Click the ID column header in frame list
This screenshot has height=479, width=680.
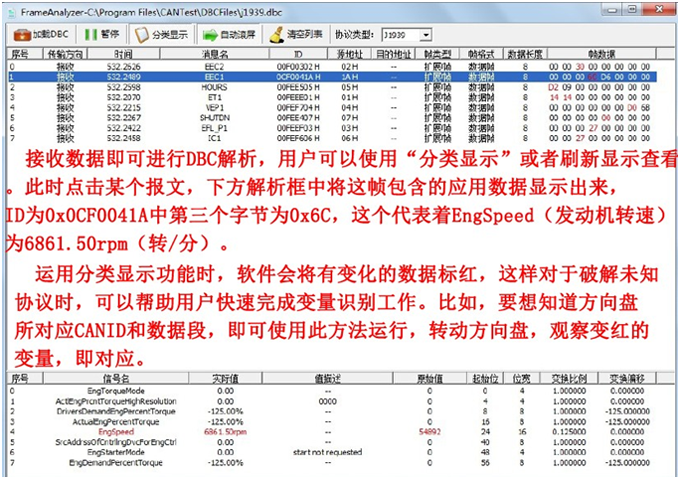[x=296, y=53]
